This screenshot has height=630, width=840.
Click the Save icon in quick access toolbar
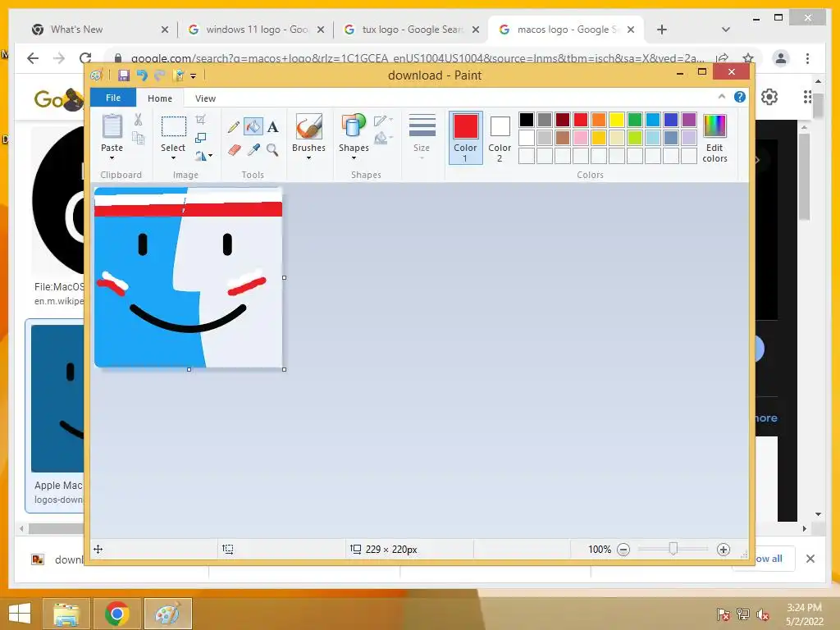point(123,75)
